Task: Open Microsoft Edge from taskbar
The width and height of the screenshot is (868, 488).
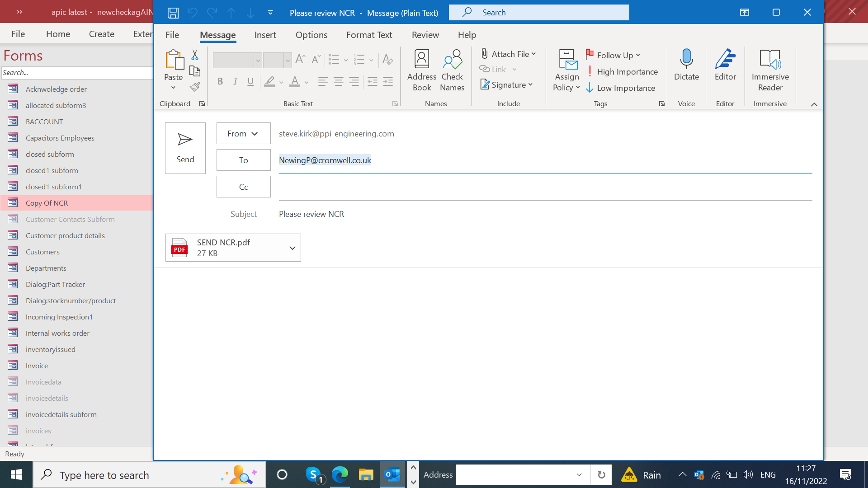Action: click(340, 474)
